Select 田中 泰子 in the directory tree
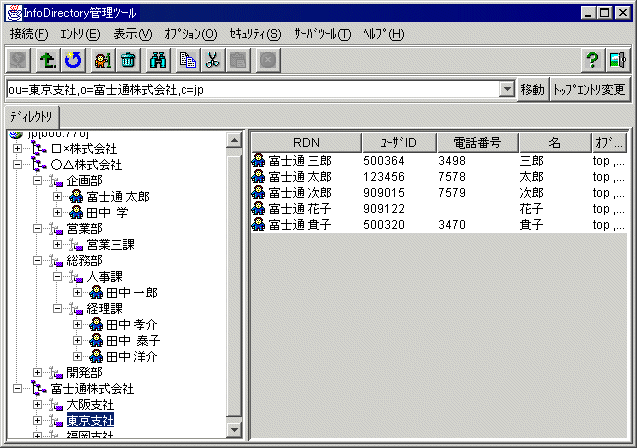Image resolution: width=637 pixels, height=448 pixels. click(x=133, y=340)
